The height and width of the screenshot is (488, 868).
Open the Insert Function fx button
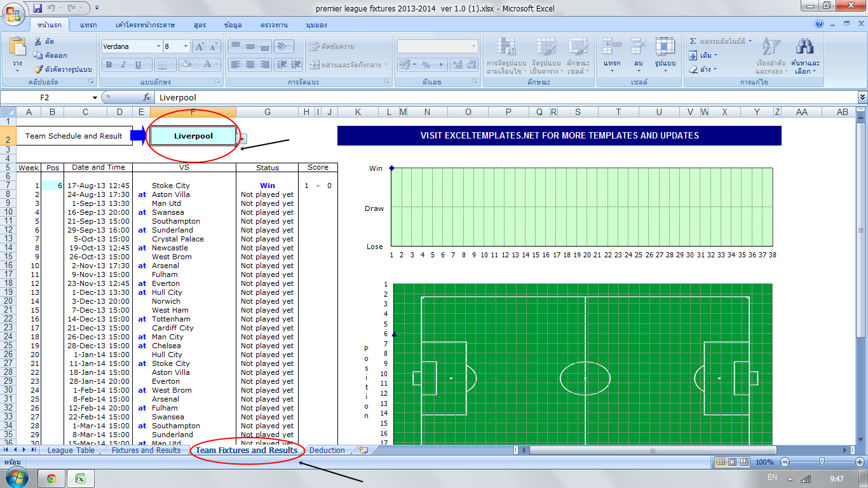(147, 97)
